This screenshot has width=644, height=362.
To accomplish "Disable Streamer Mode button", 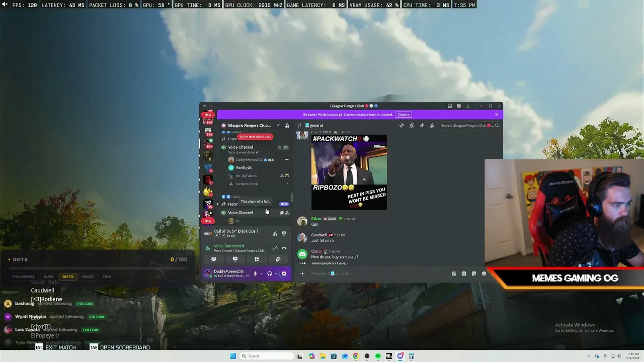I will click(404, 115).
